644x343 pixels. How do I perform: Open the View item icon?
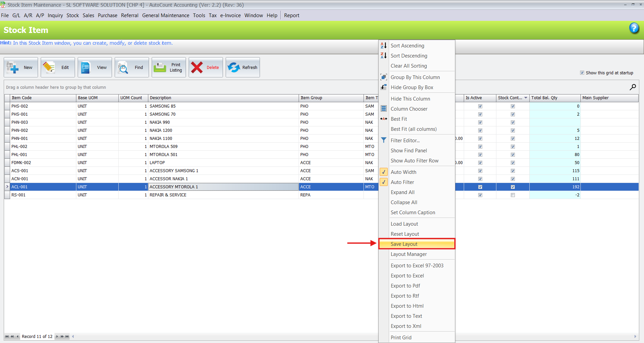[86, 68]
